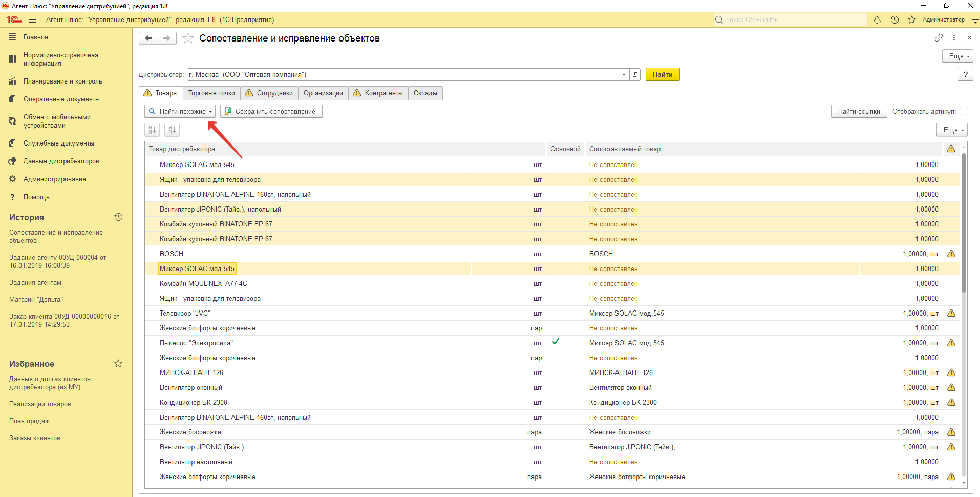Click the warning icon in the Женские босоножки row

pyautogui.click(x=951, y=432)
